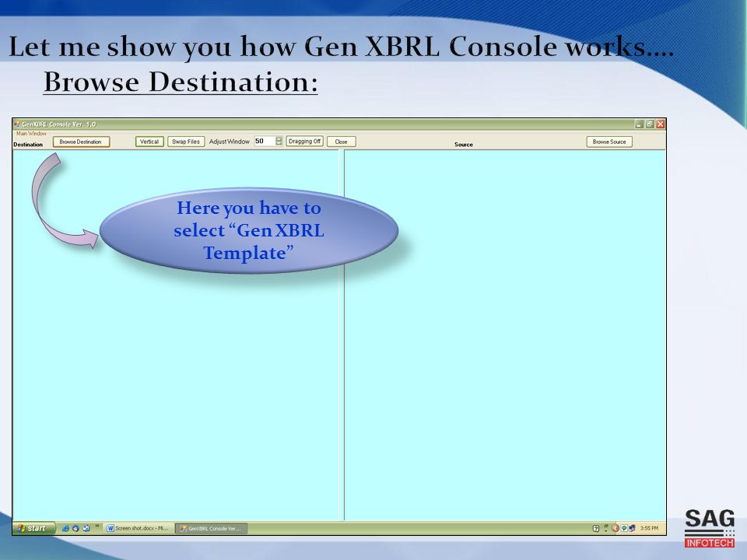Select GenXBRL Console taskbar item

click(211, 528)
